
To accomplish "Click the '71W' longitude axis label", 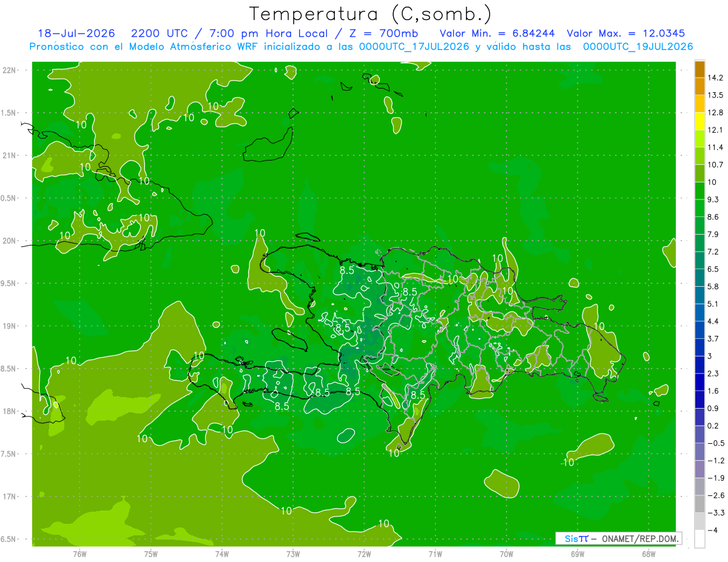I will [435, 554].
